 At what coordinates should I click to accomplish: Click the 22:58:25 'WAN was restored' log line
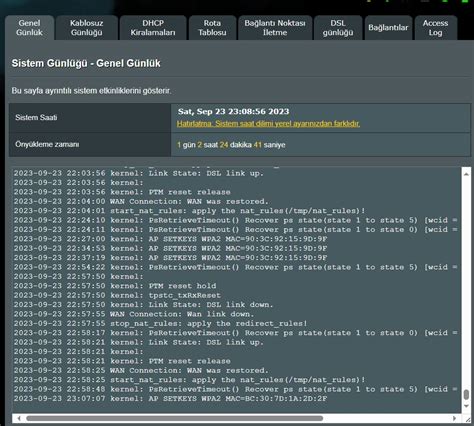(x=141, y=370)
